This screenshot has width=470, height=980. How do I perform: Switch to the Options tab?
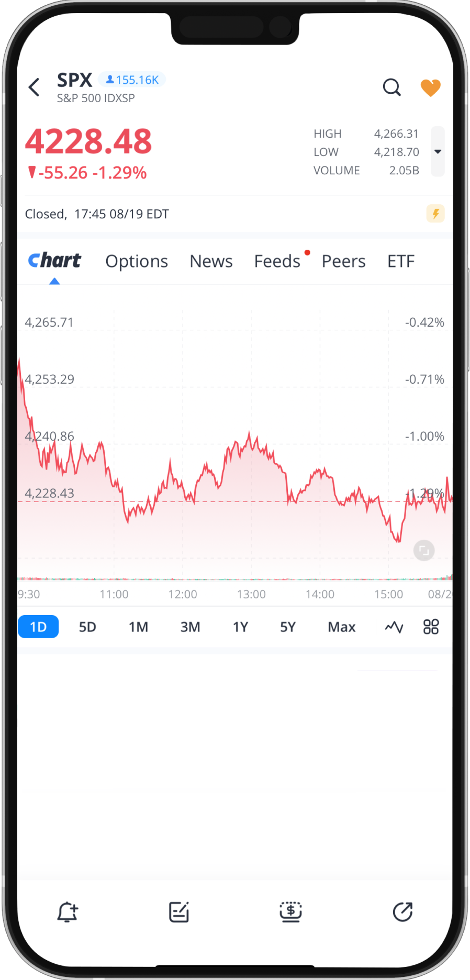pyautogui.click(x=137, y=261)
